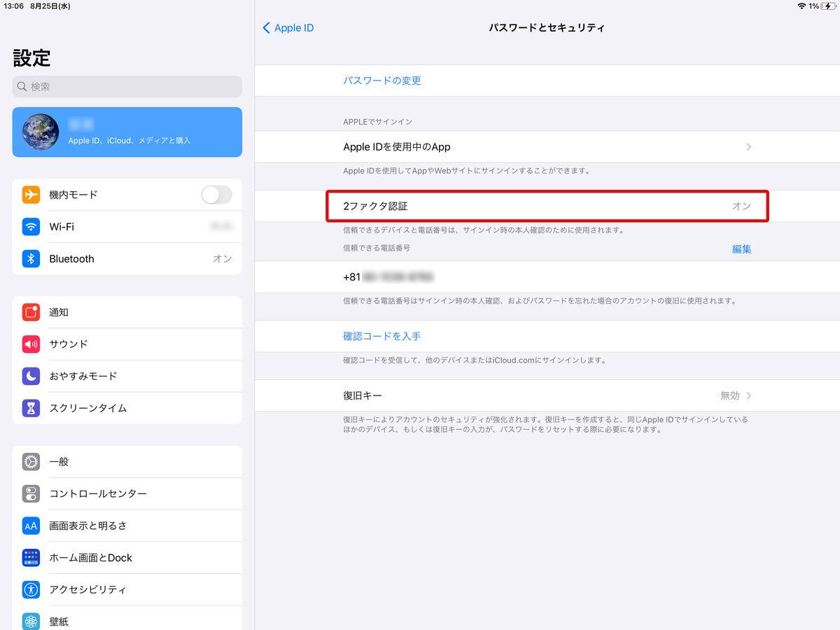Viewport: 840px width, 630px height.
Task: Tap the 無効 value for 復旧キー
Action: (730, 395)
